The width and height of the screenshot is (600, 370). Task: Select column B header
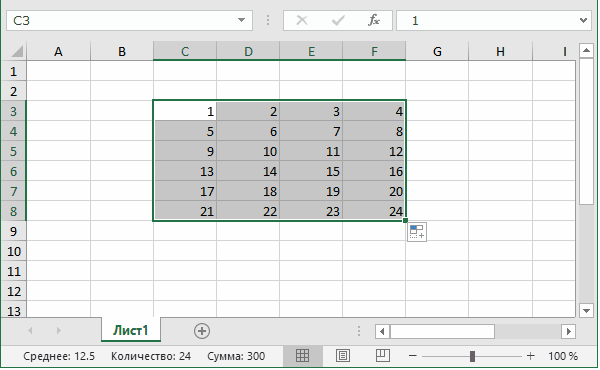tap(122, 51)
